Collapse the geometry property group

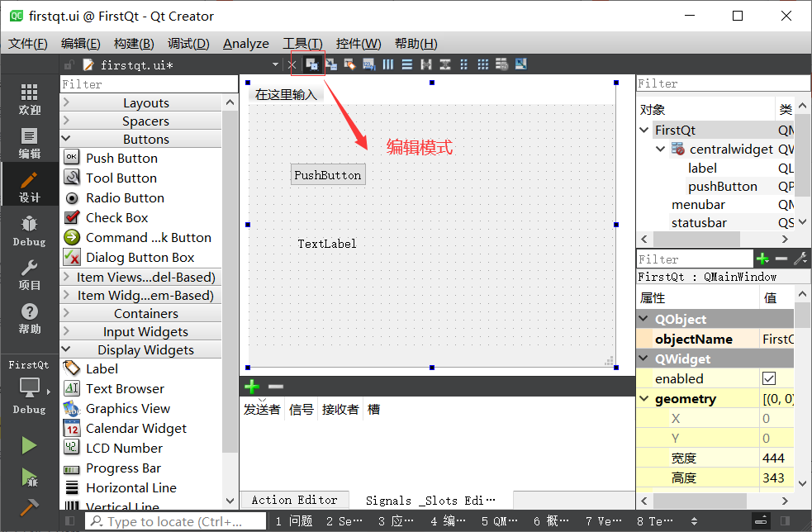pyautogui.click(x=644, y=399)
